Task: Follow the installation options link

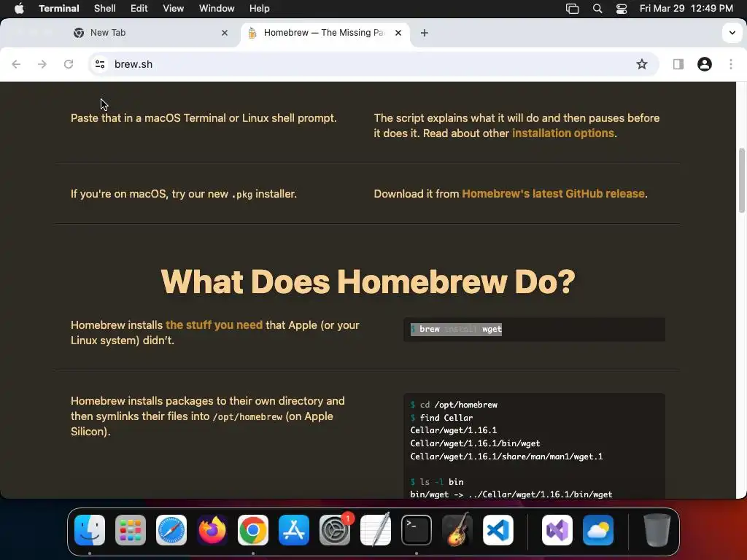Action: coord(563,133)
